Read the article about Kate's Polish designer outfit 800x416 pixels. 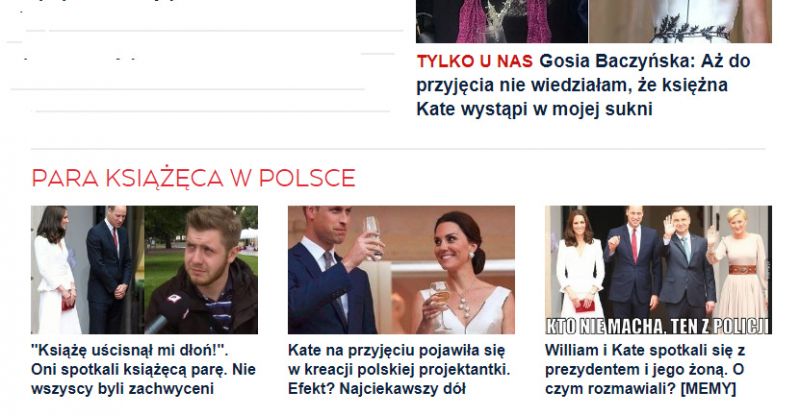click(x=399, y=370)
